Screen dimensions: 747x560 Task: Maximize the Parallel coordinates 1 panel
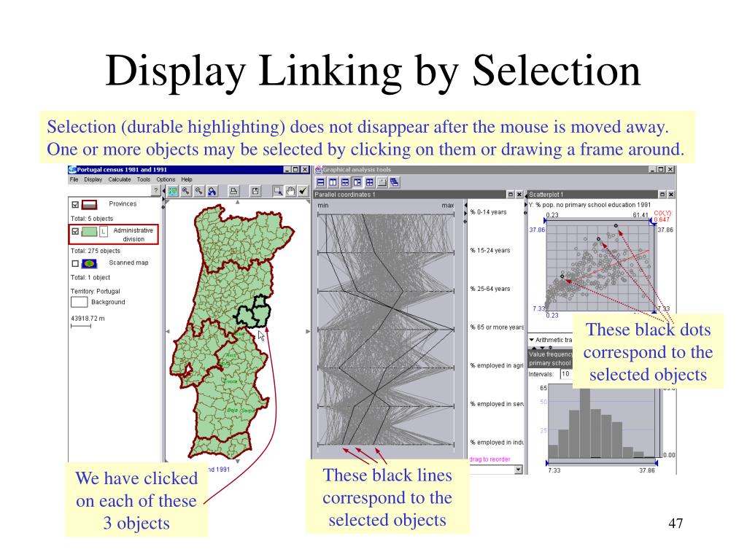511,194
